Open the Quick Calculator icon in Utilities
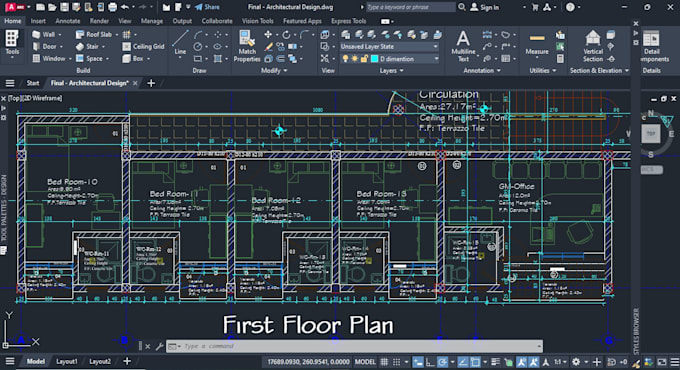 tap(560, 59)
